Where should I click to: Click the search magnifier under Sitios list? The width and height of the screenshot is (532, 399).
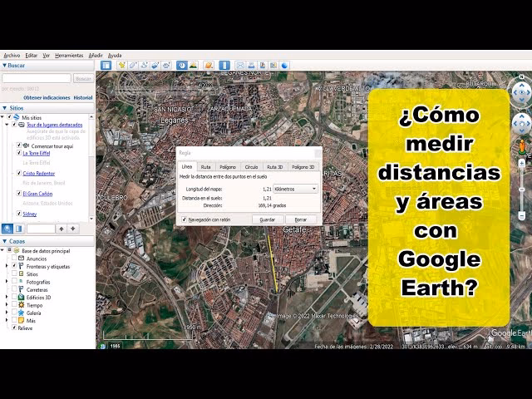click(7, 229)
